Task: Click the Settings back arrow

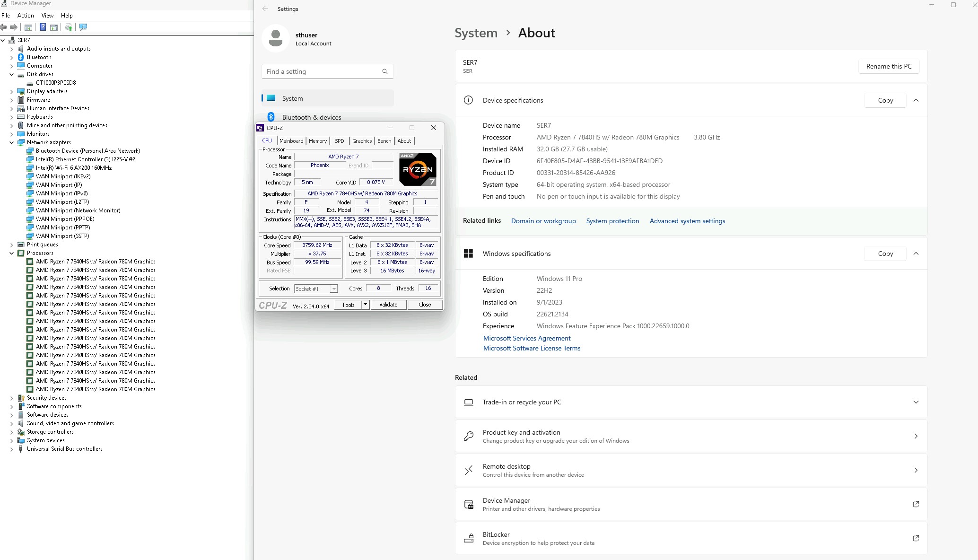Action: [x=265, y=9]
